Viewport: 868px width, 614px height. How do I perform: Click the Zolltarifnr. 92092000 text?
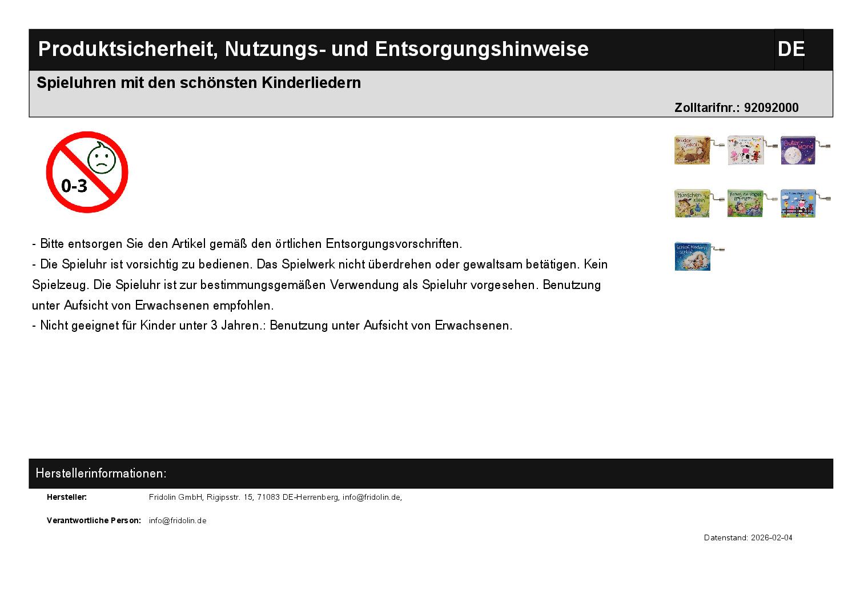(736, 107)
